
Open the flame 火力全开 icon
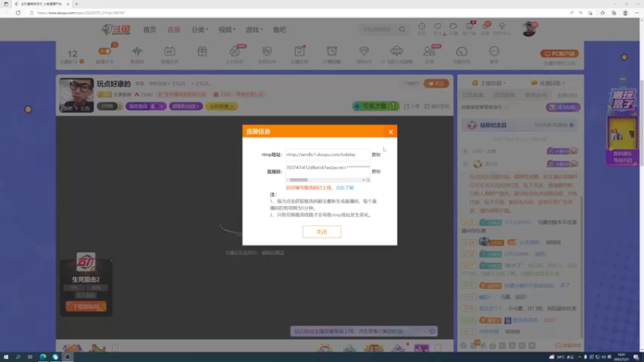[x=234, y=51]
